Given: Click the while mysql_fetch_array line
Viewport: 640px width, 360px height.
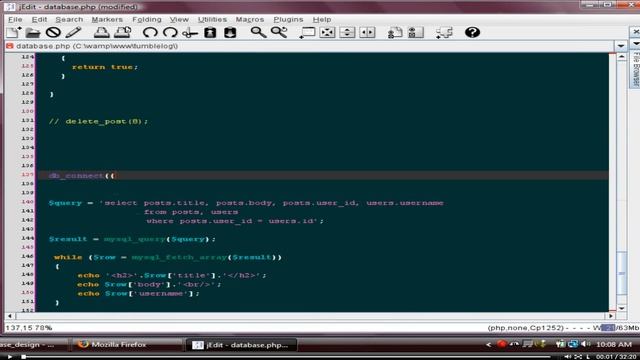Looking at the screenshot, I should (168, 257).
